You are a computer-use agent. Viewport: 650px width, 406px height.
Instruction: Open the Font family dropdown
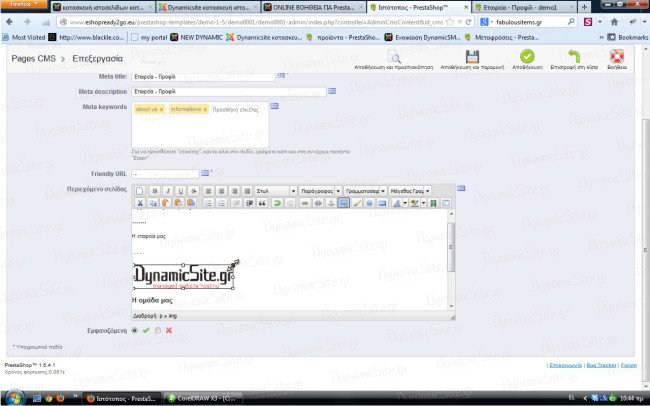(x=366, y=191)
